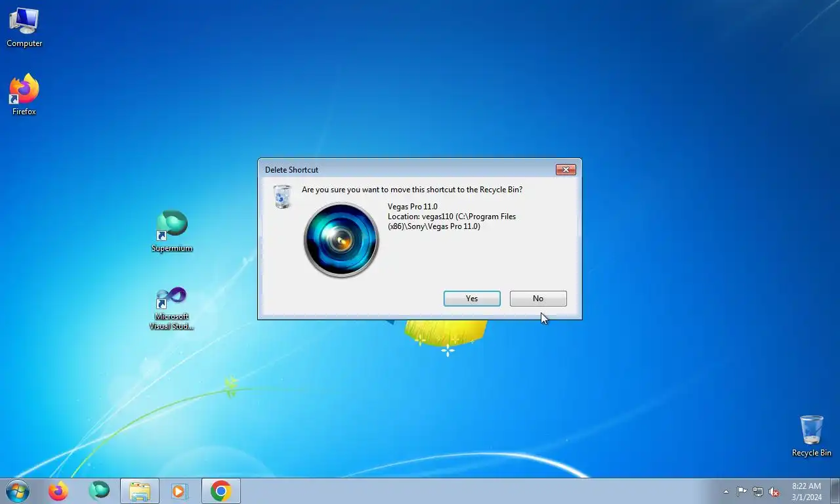
Task: Click the 'Location: vegas110' path text
Action: 452,221
